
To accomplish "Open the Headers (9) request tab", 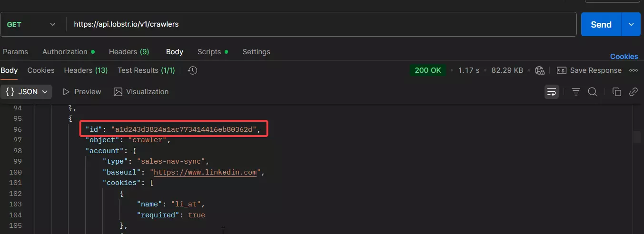I will point(129,52).
